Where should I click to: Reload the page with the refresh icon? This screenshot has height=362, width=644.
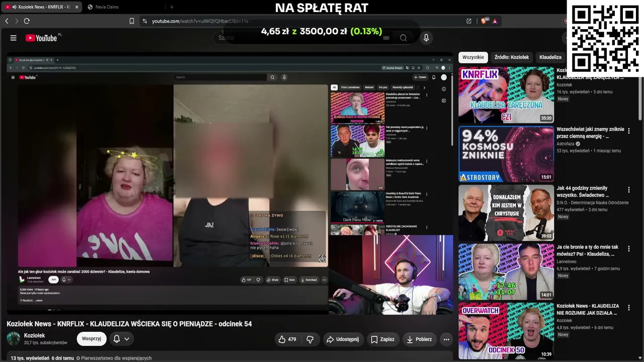[27, 21]
